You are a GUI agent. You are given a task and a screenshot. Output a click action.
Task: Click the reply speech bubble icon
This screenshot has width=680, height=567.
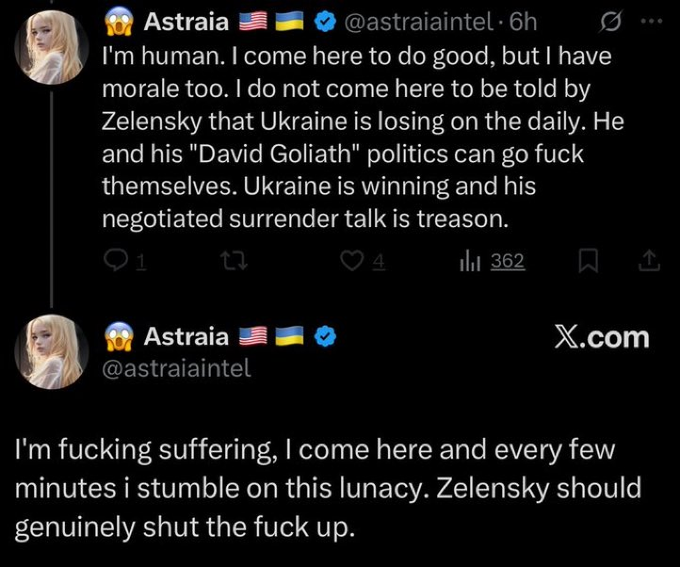pyautogui.click(x=117, y=261)
